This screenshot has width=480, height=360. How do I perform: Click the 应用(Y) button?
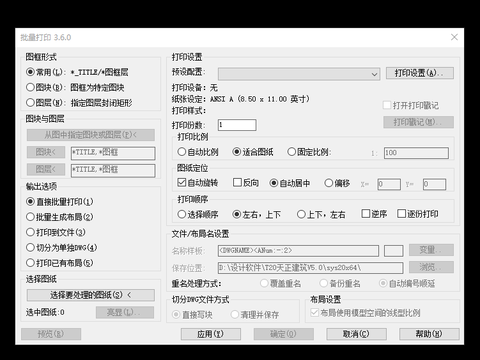point(211,334)
